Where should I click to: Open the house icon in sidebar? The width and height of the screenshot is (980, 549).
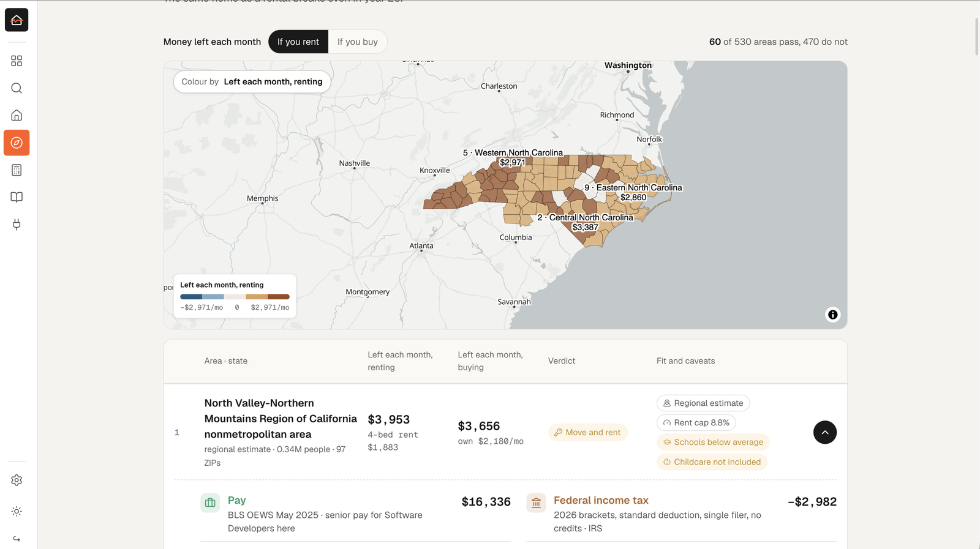[17, 115]
